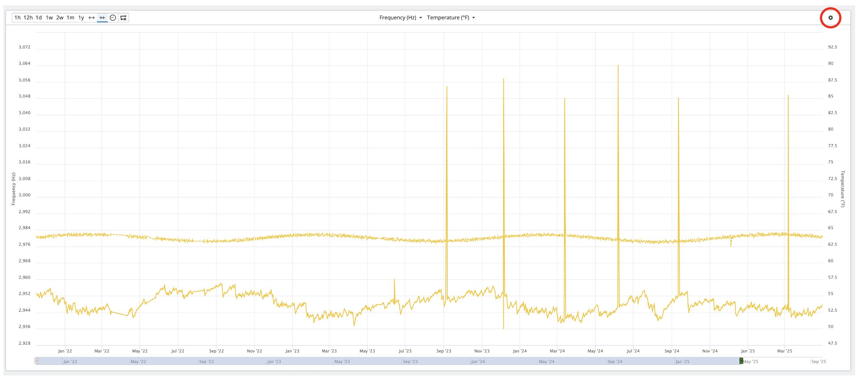This screenshot has width=868, height=383.
Task: Click the navigator bar near Sep '23
Action: pos(410,361)
